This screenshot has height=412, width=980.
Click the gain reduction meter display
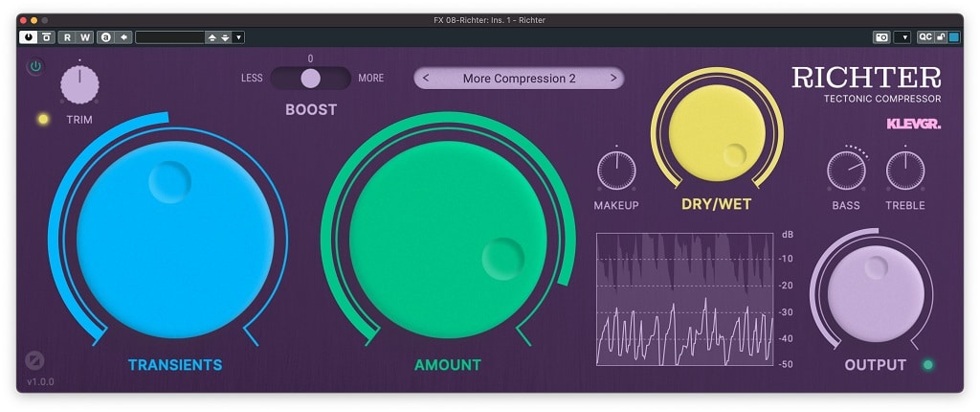[685, 299]
